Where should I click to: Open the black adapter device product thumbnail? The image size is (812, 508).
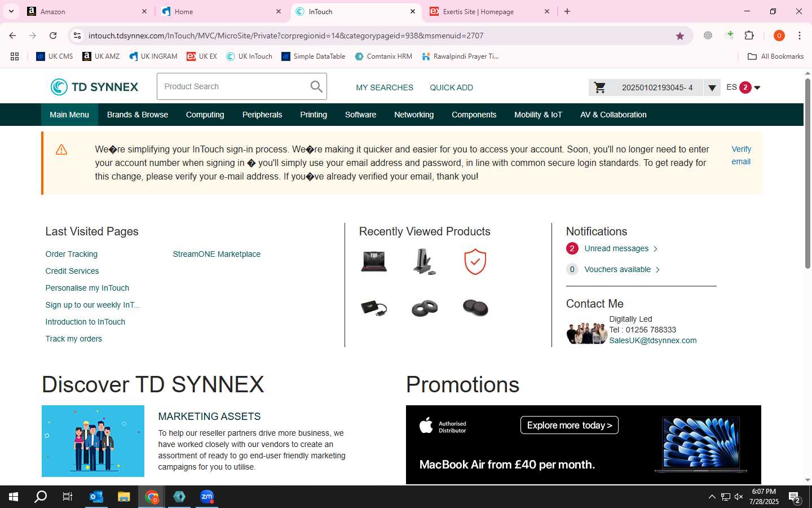374,308
